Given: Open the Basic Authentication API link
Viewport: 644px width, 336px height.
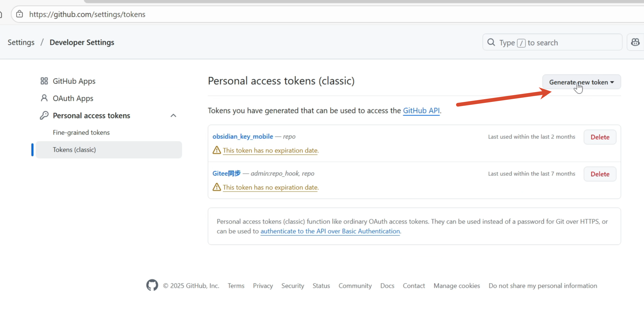Looking at the screenshot, I should click(330, 231).
